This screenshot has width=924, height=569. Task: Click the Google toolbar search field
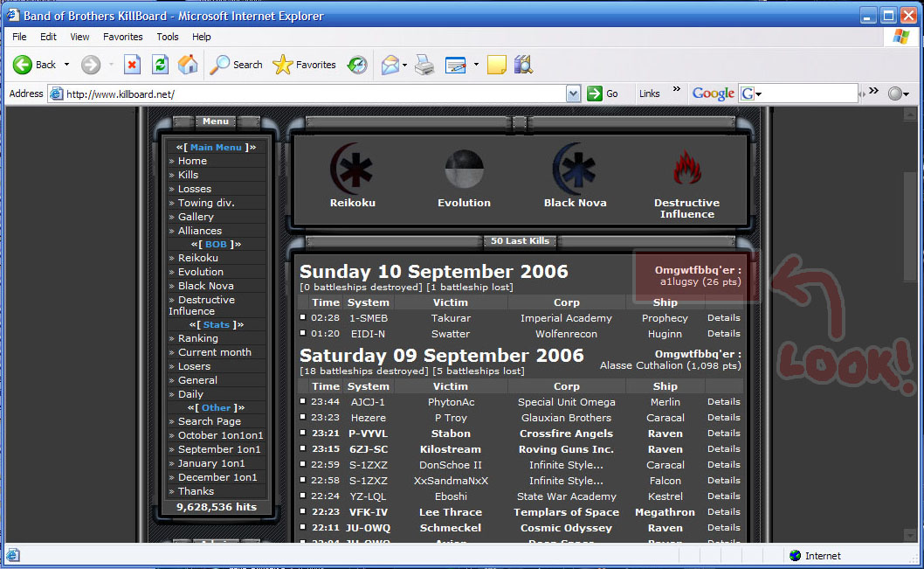(810, 94)
